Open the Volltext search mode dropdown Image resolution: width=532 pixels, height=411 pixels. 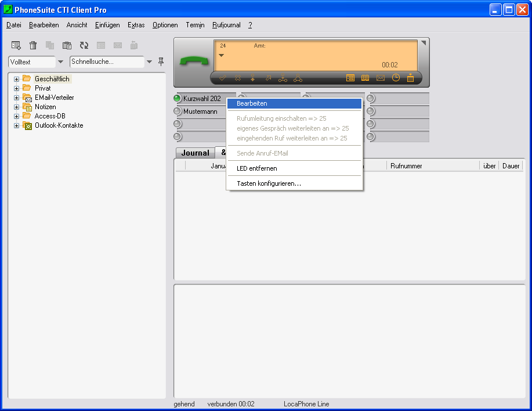(60, 62)
